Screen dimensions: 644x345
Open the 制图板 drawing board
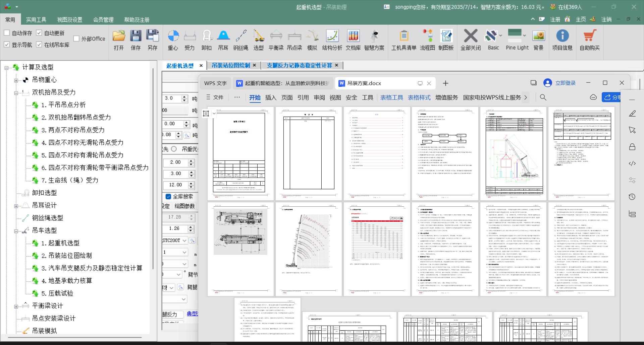[446, 36]
